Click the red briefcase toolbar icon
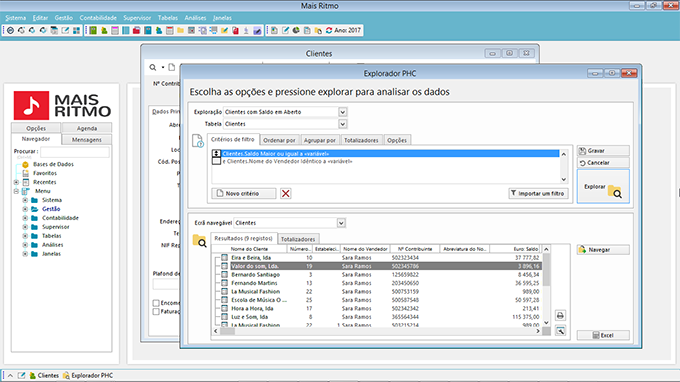 137,30
